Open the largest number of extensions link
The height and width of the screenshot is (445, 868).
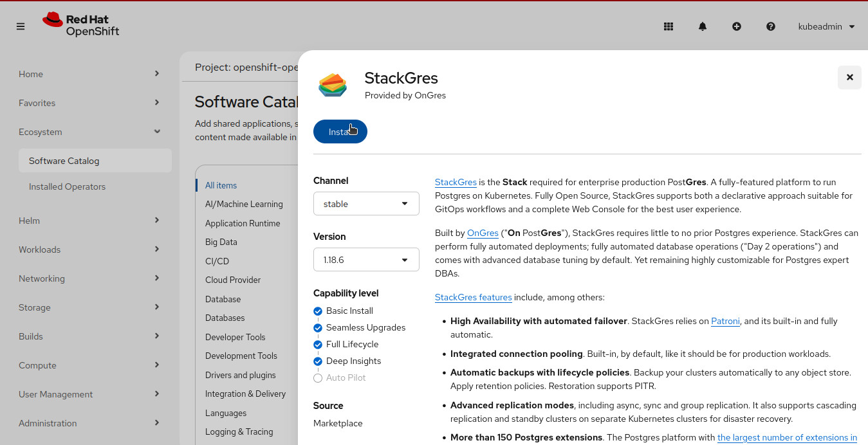(787, 437)
